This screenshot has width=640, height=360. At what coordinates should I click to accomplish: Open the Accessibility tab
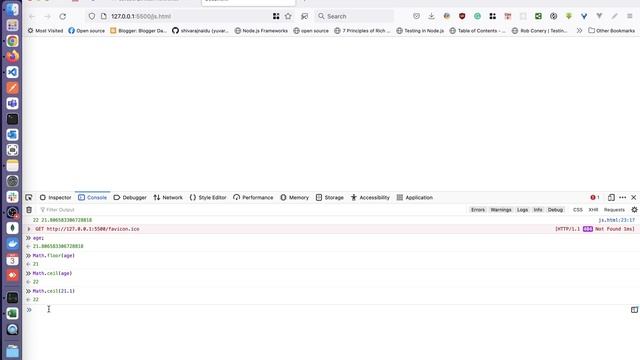point(370,198)
